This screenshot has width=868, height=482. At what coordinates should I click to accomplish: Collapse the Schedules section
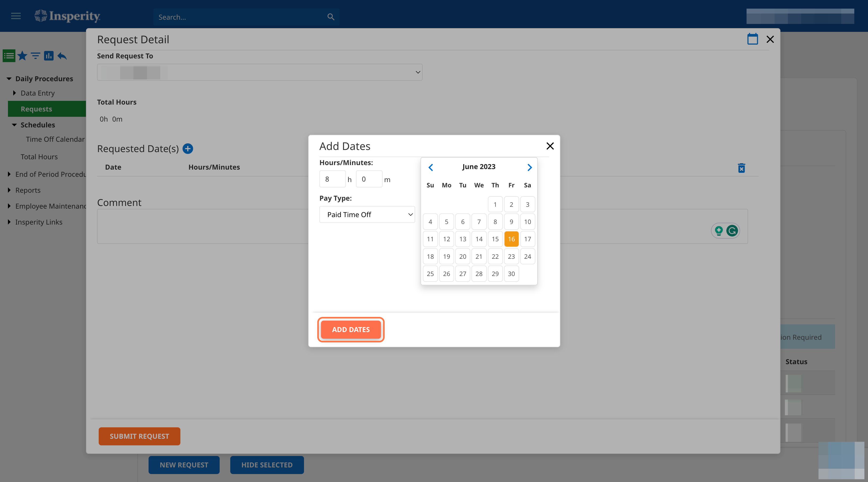[14, 125]
